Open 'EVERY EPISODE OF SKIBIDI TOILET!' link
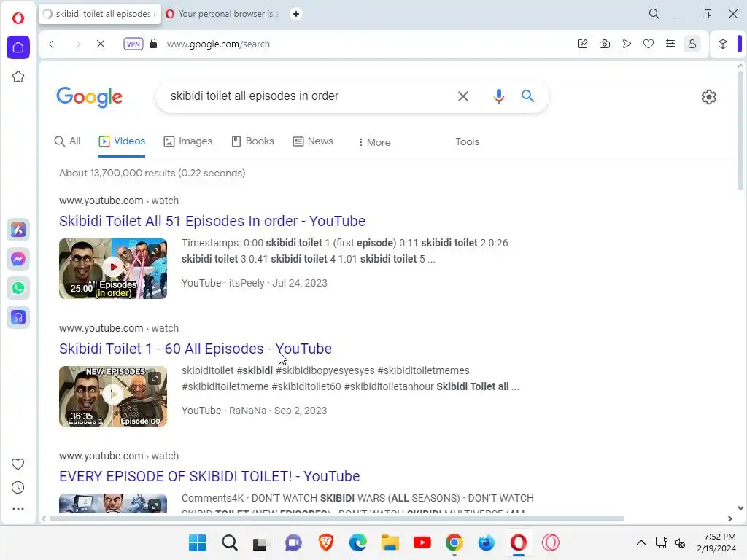Image resolution: width=747 pixels, height=560 pixels. click(x=209, y=476)
